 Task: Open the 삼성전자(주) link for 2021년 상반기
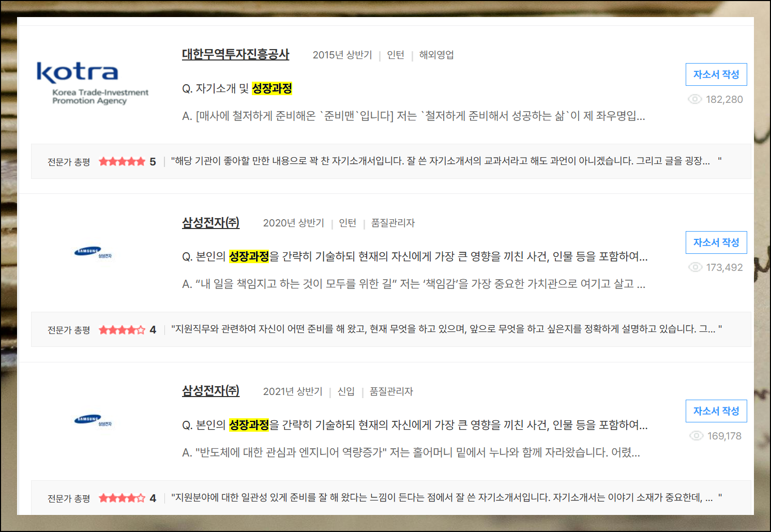[210, 391]
